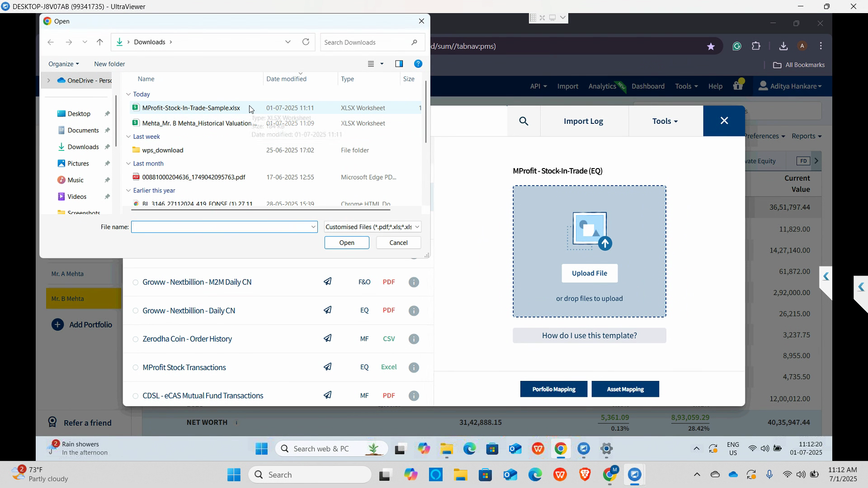Click the help question mark in Open dialog
868x488 pixels.
tap(418, 64)
